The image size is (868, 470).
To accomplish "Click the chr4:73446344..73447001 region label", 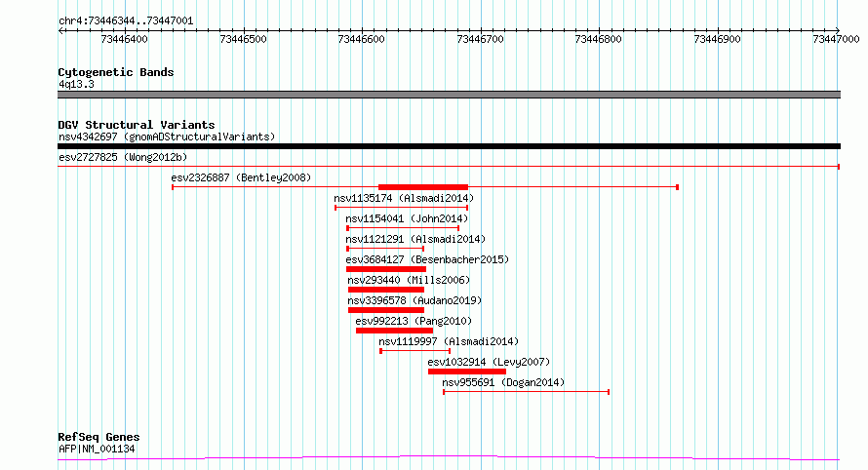I will (x=126, y=21).
